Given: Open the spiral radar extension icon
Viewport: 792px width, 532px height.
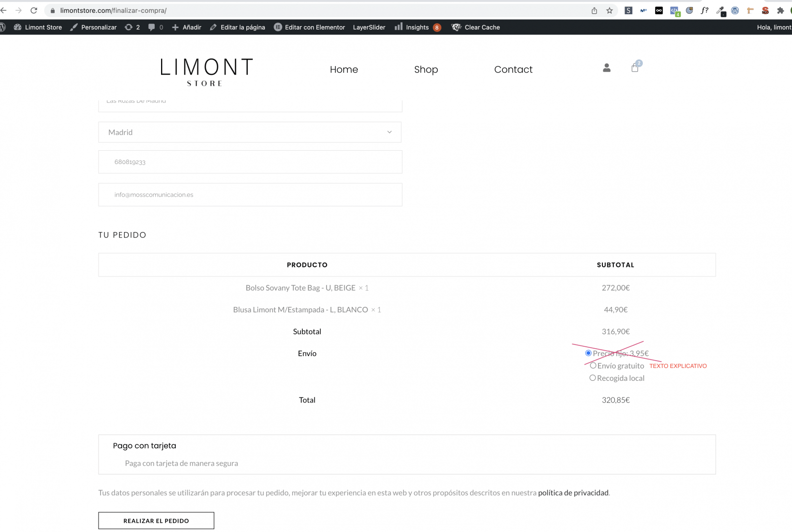Looking at the screenshot, I should pyautogui.click(x=690, y=10).
